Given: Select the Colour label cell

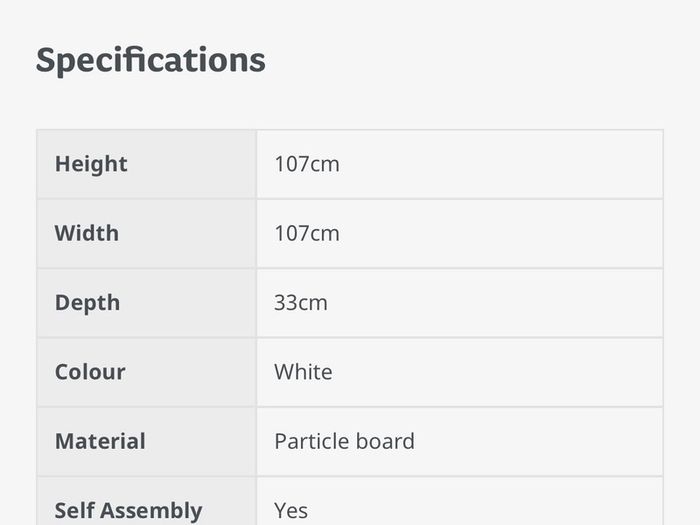Looking at the screenshot, I should (x=146, y=372).
